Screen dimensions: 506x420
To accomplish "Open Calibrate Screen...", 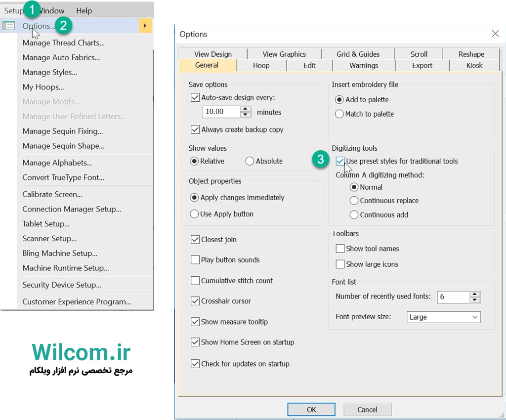I will click(52, 194).
